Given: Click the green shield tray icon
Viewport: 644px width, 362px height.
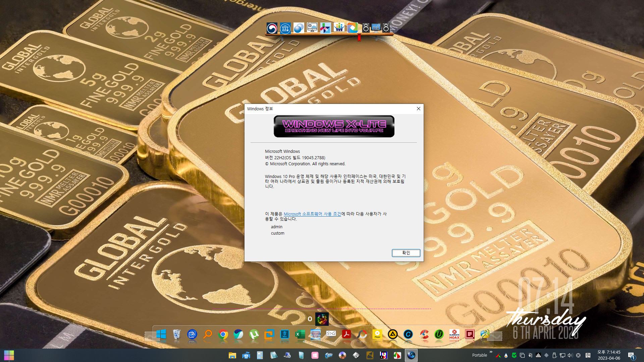Looking at the screenshot, I should pos(514,355).
